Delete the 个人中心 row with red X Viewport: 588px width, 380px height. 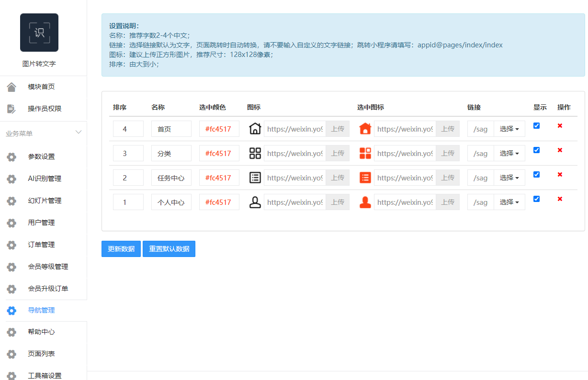(560, 199)
